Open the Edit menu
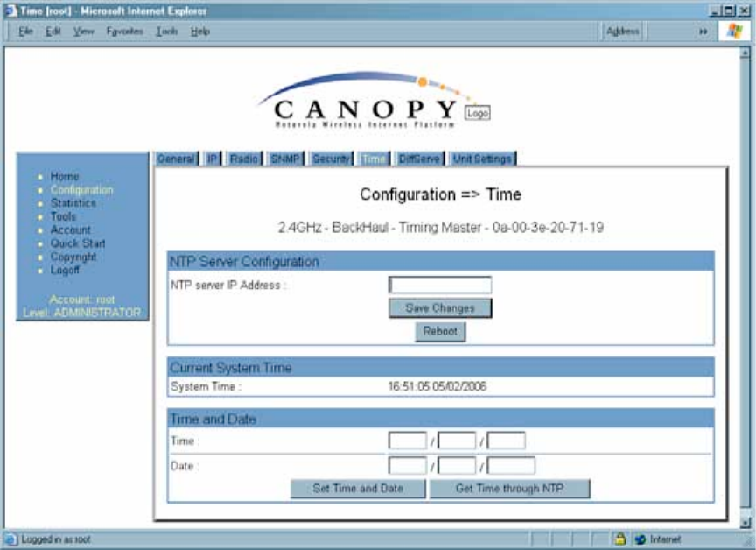756x550 pixels. tap(52, 32)
